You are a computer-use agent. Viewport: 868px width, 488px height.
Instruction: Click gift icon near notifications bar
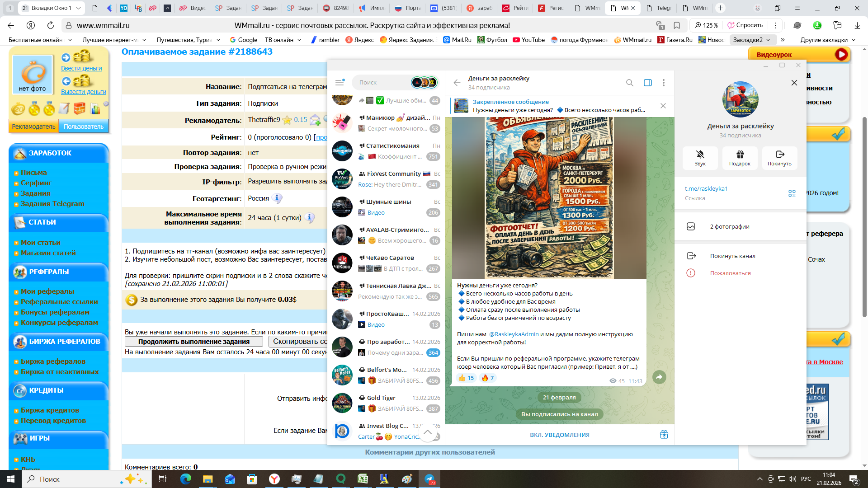[x=664, y=435]
